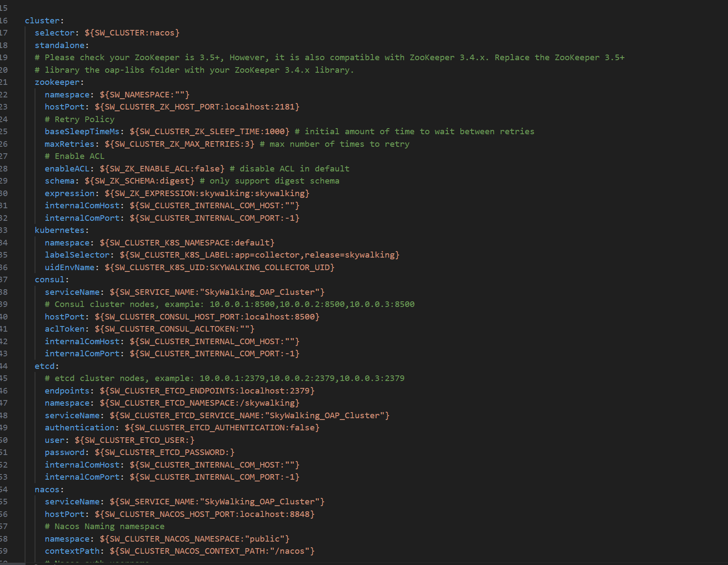
Task: Click the nacos hostPort localhost:8848 value
Action: point(204,514)
